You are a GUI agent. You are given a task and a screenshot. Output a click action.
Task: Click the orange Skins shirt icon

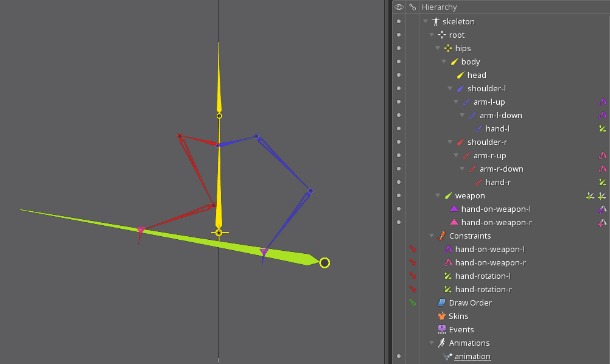coord(442,316)
